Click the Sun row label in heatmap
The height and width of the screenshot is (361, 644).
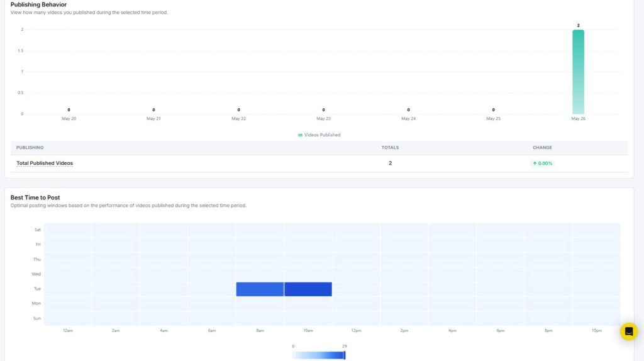(37, 318)
